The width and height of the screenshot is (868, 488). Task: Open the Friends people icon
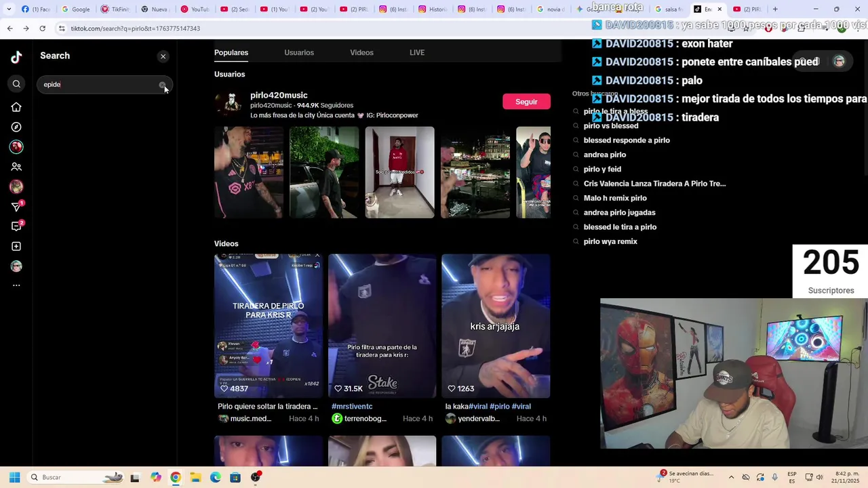[16, 167]
